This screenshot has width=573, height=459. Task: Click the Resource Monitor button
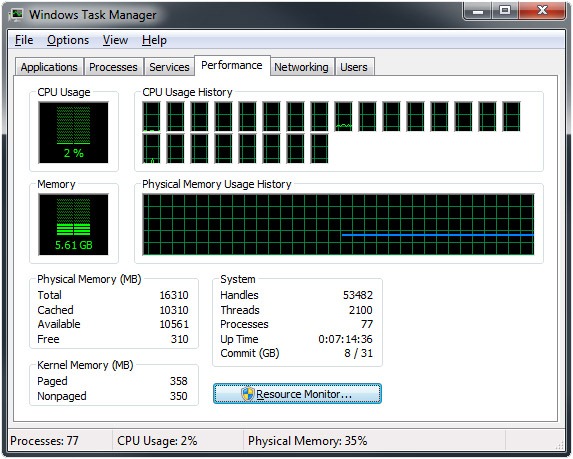click(297, 394)
